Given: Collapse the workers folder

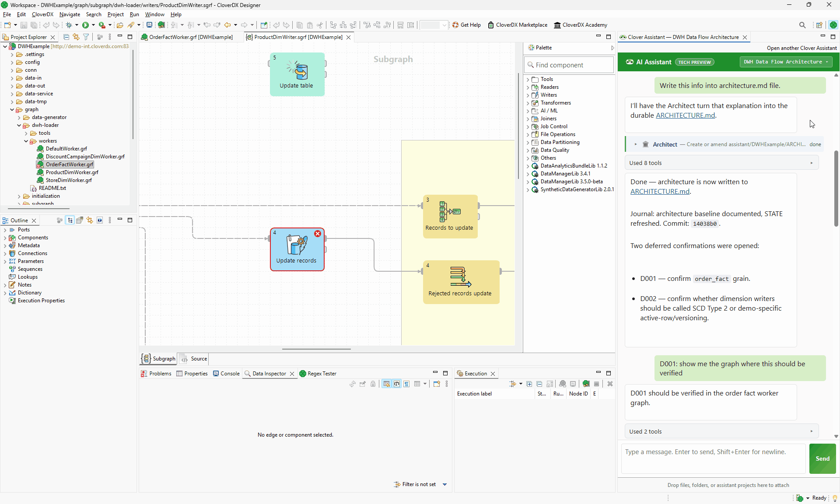Looking at the screenshot, I should 26,141.
